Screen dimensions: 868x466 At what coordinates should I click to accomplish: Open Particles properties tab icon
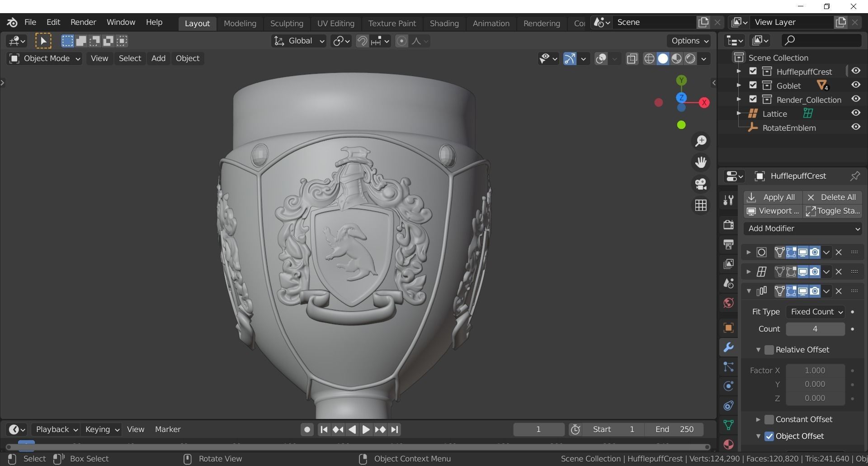(x=728, y=367)
